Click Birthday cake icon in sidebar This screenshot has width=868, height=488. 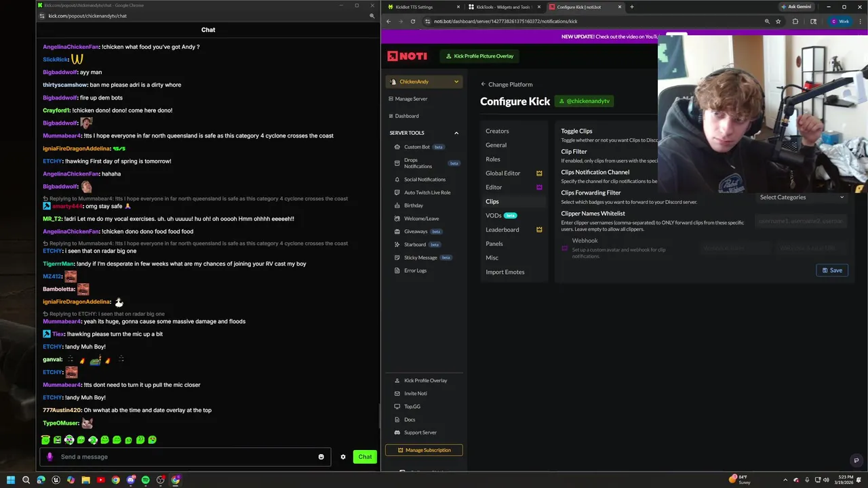click(x=397, y=205)
